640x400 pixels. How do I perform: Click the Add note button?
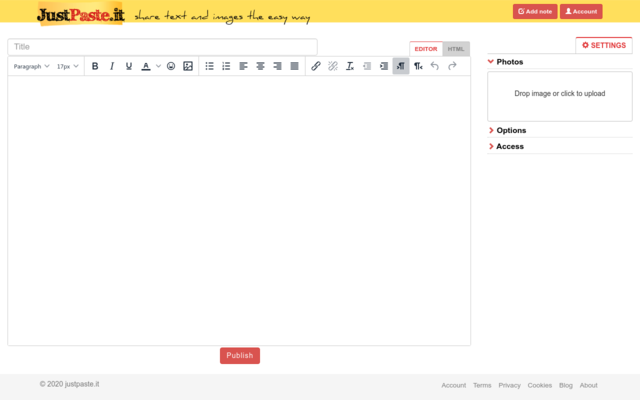[x=535, y=11]
